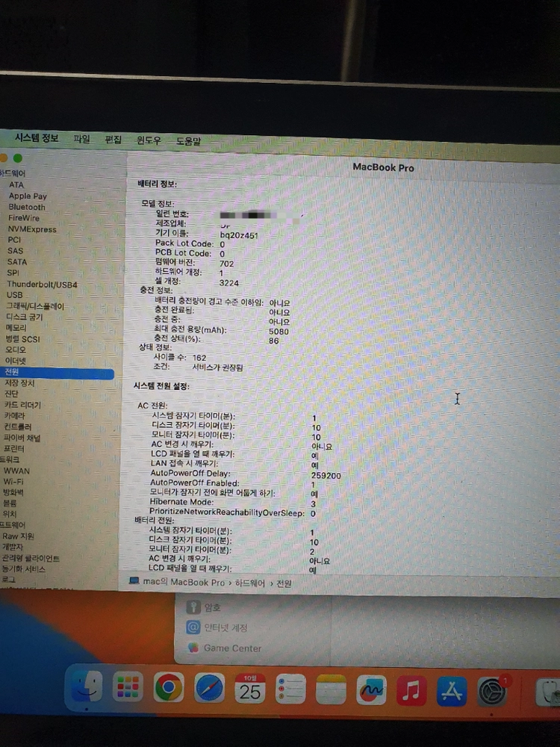Click 하드웨어 in the path bar
560x747 pixels.
click(249, 583)
